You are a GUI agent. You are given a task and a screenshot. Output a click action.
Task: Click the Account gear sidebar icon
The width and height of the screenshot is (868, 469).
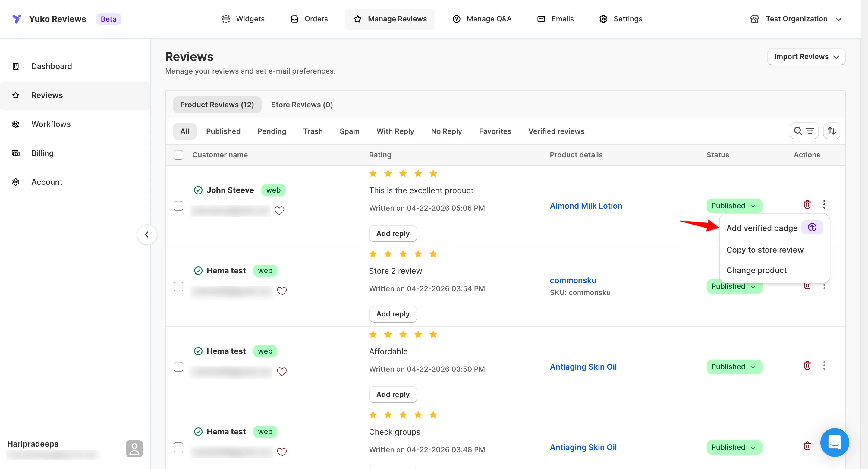click(16, 182)
